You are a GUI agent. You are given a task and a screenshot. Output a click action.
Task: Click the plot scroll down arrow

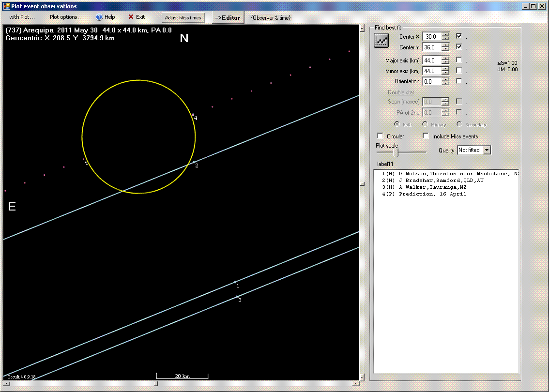362,377
